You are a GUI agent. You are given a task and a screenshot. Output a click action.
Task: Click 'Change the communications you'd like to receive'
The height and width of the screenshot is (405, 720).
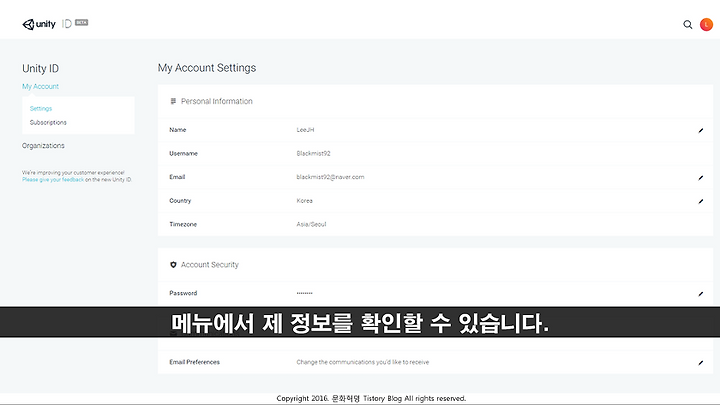[363, 362]
